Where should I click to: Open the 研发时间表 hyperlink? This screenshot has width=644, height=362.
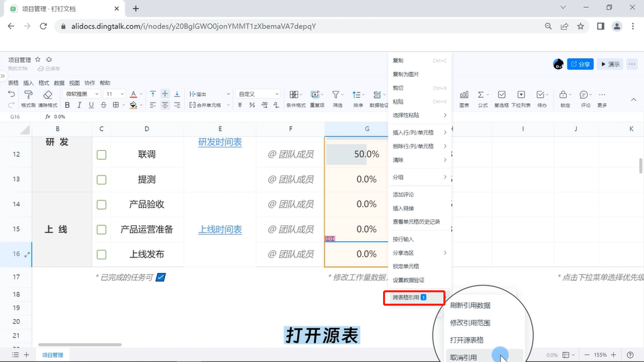coord(220,142)
